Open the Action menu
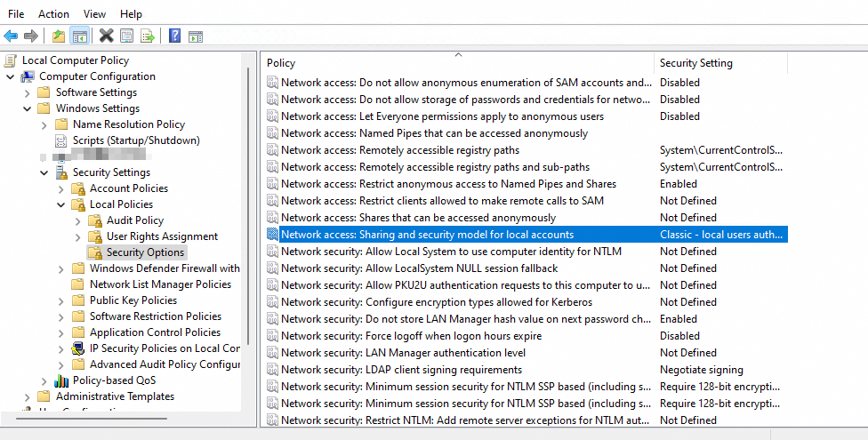868x440 pixels. tap(53, 14)
